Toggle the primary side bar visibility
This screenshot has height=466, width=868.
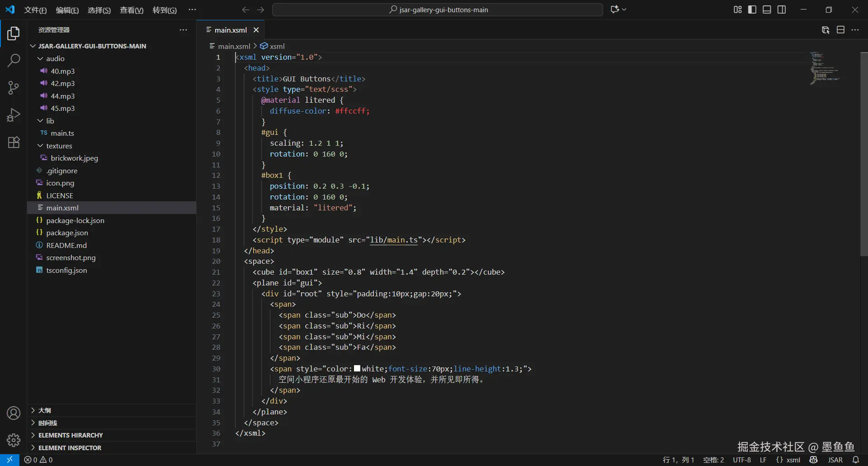752,10
